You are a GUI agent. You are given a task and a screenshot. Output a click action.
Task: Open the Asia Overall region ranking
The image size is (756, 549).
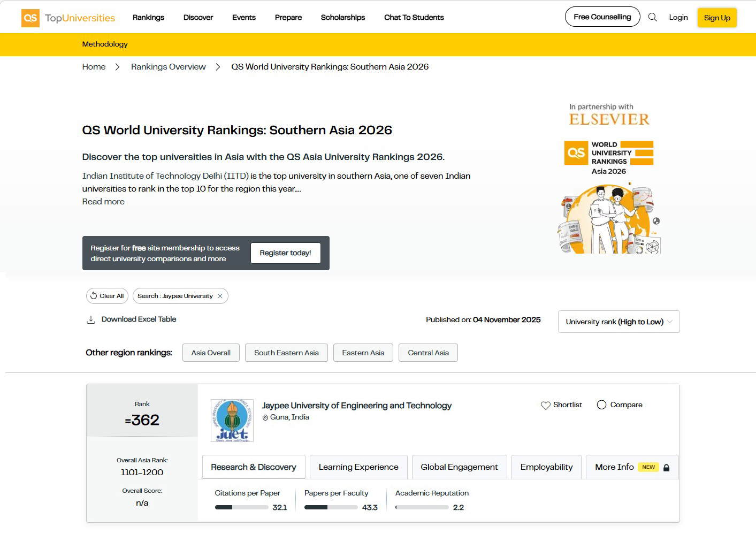(x=211, y=353)
